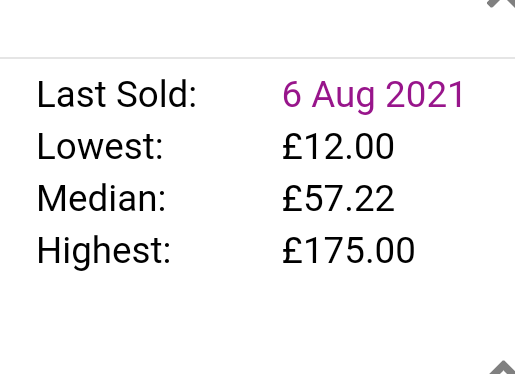Click the digit 6 in the purple date
515x374 pixels.
(292, 95)
